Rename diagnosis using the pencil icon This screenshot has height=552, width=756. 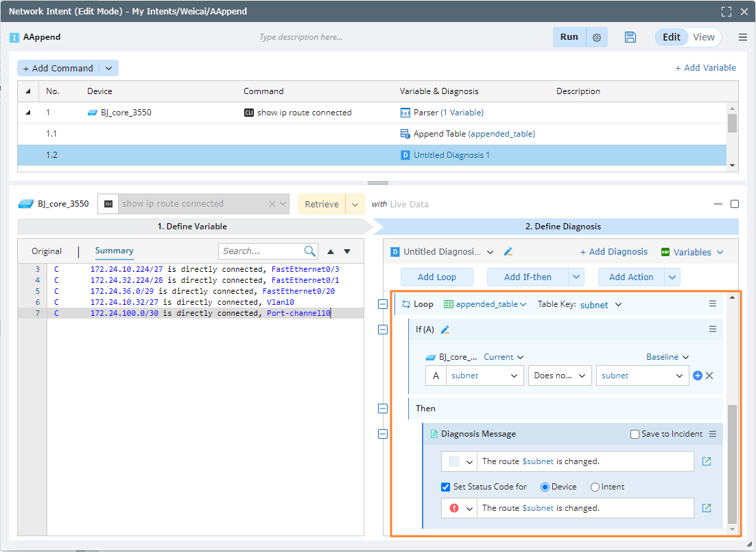point(508,252)
